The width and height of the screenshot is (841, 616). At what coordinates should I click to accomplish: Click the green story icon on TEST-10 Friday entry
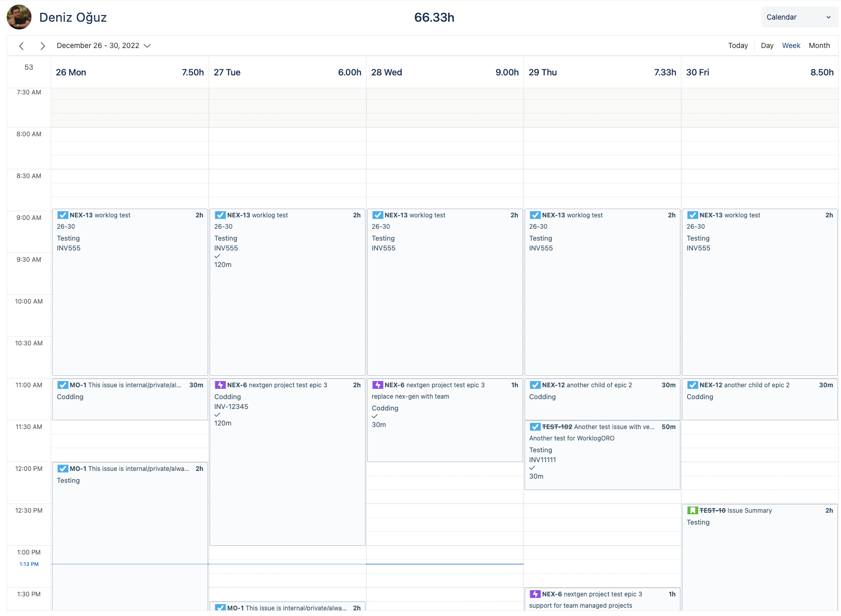[x=692, y=511]
